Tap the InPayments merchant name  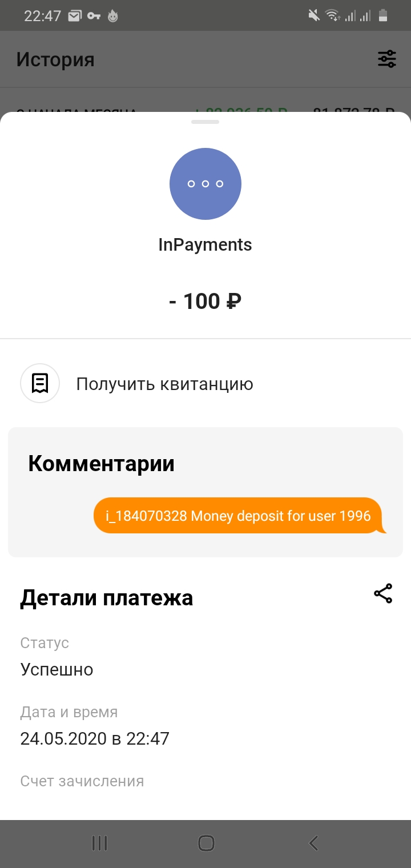[x=205, y=245]
